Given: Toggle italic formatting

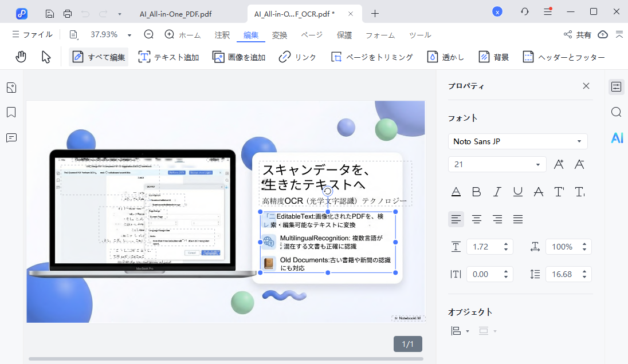Looking at the screenshot, I should pyautogui.click(x=497, y=192).
